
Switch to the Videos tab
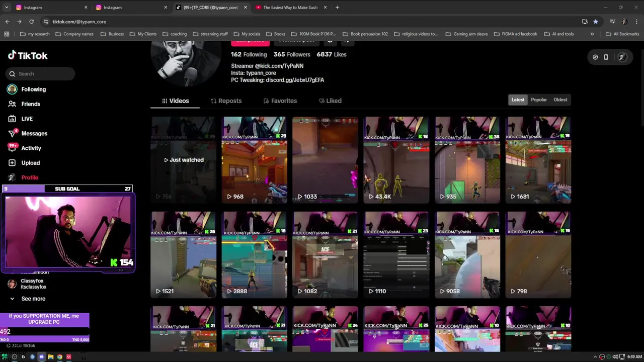pos(175,101)
